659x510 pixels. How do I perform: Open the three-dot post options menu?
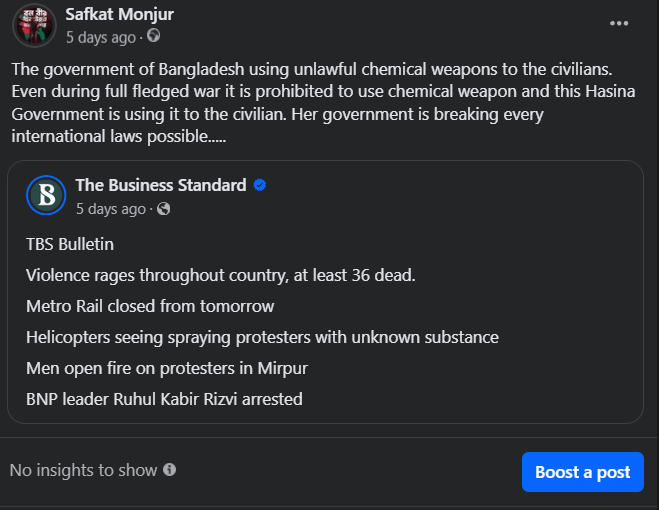(x=620, y=24)
